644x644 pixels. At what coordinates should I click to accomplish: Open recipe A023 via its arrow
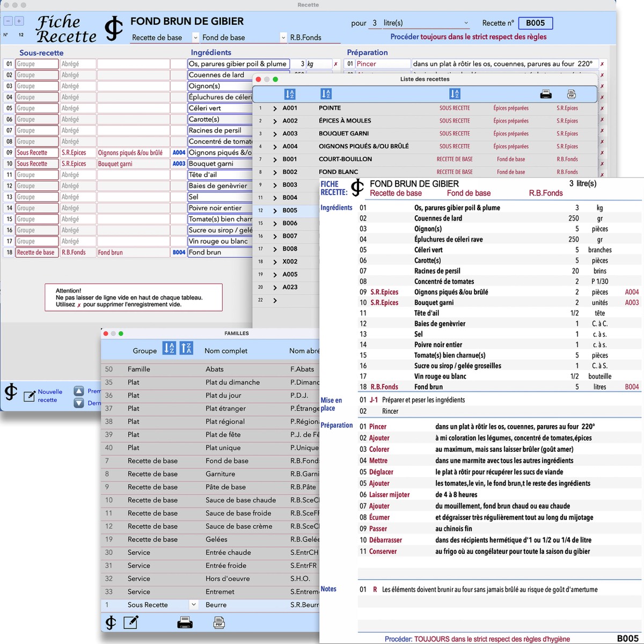275,288
